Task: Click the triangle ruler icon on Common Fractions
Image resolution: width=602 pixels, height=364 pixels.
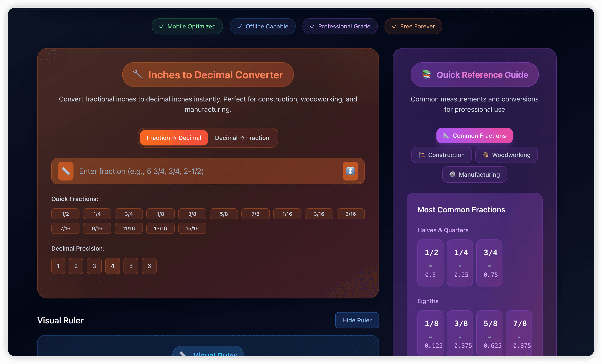Action: [446, 136]
